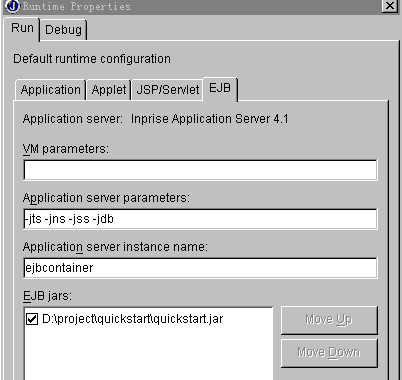Click the Default runtime configuration label
Viewport: 402px width, 380px height.
92,59
